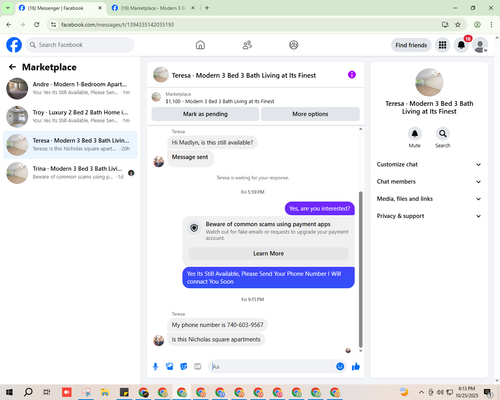
Task: Click the Aa message input field
Action: coord(272,367)
